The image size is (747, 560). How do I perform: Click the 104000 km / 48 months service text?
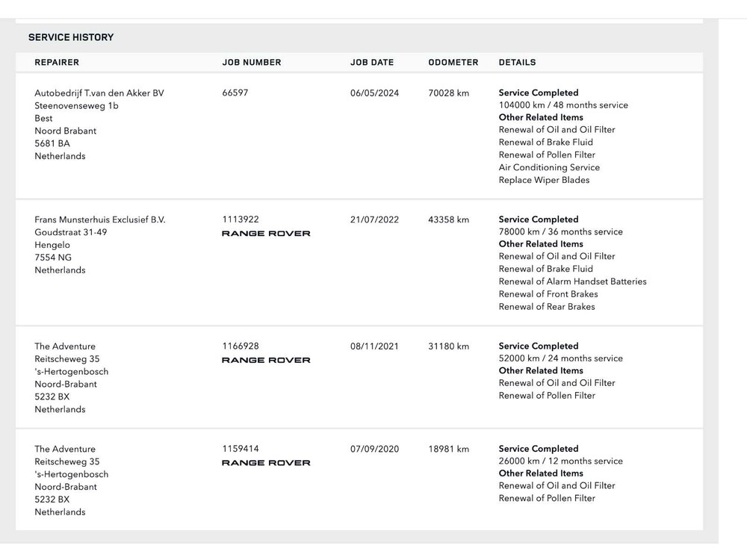pyautogui.click(x=563, y=105)
